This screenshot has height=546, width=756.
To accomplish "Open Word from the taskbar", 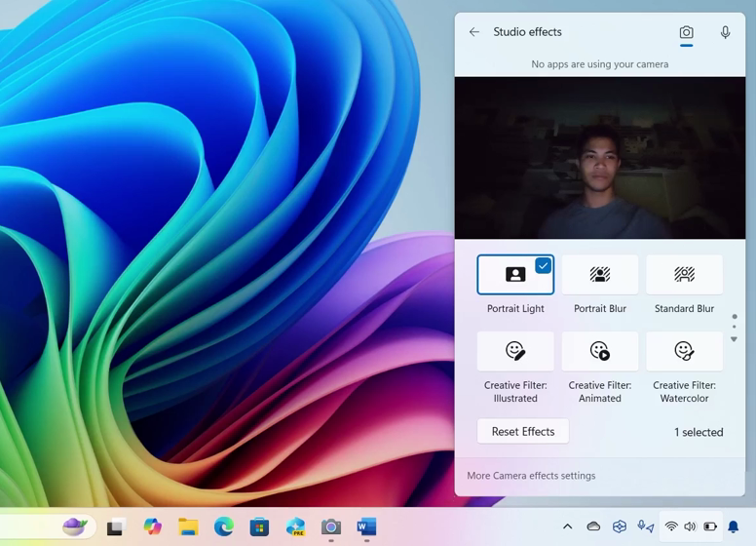I will pos(366,526).
